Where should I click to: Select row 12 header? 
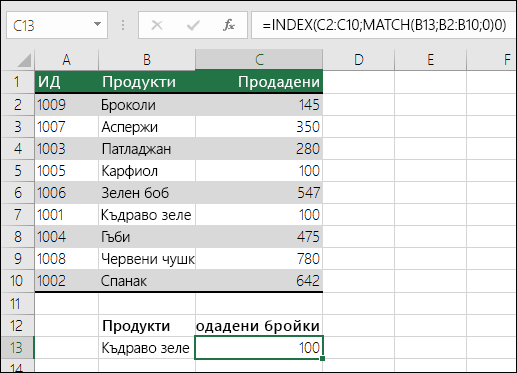[x=17, y=326]
